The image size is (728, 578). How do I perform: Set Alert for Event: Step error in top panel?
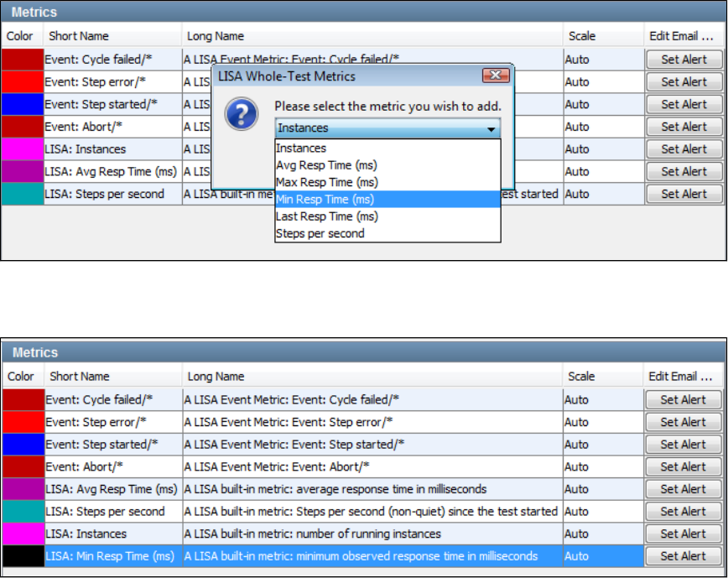coord(684,82)
